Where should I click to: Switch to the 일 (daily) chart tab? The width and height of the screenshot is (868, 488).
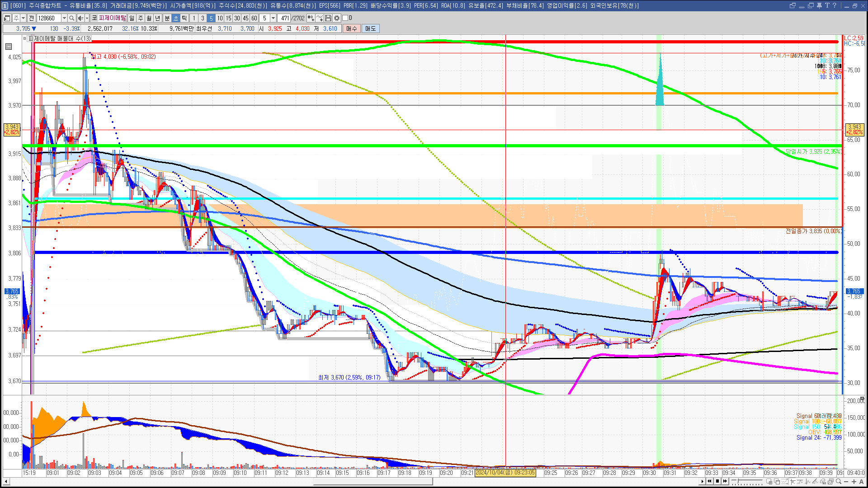coord(132,18)
